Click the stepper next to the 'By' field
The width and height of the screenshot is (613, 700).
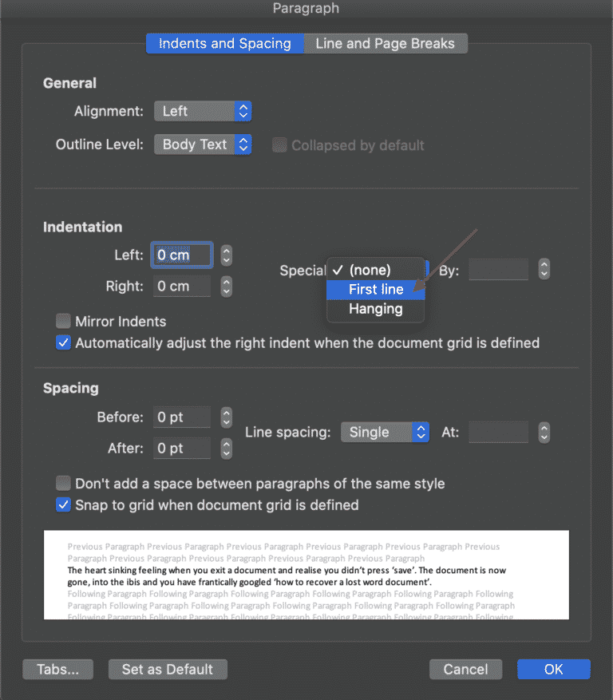tap(544, 269)
